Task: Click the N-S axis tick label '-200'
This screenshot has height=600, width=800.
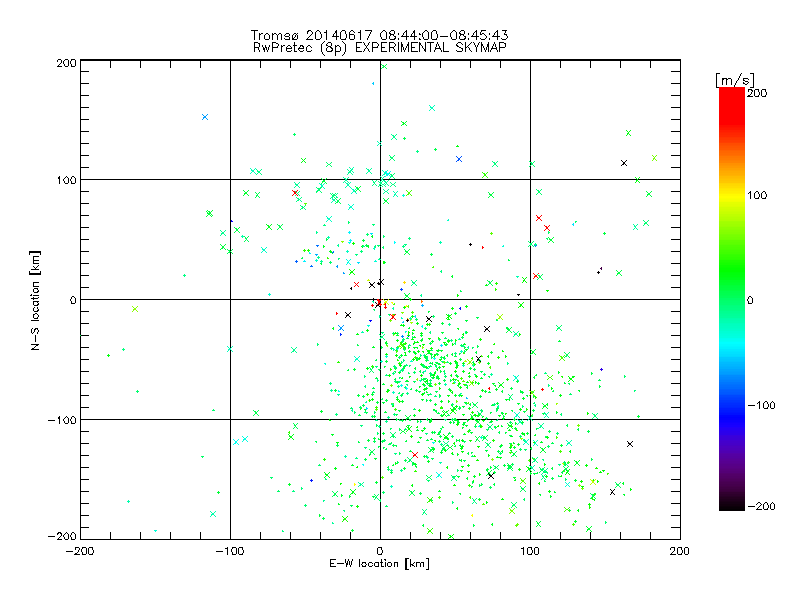Action: pos(62,536)
